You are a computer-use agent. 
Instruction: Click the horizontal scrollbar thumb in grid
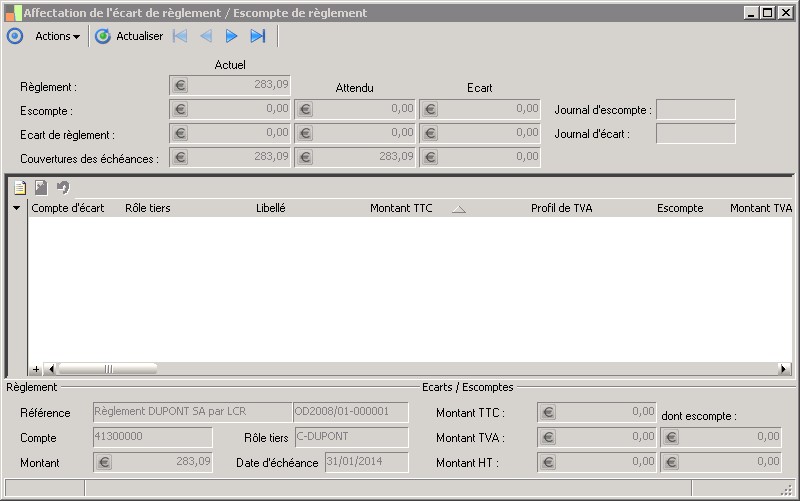(108, 369)
